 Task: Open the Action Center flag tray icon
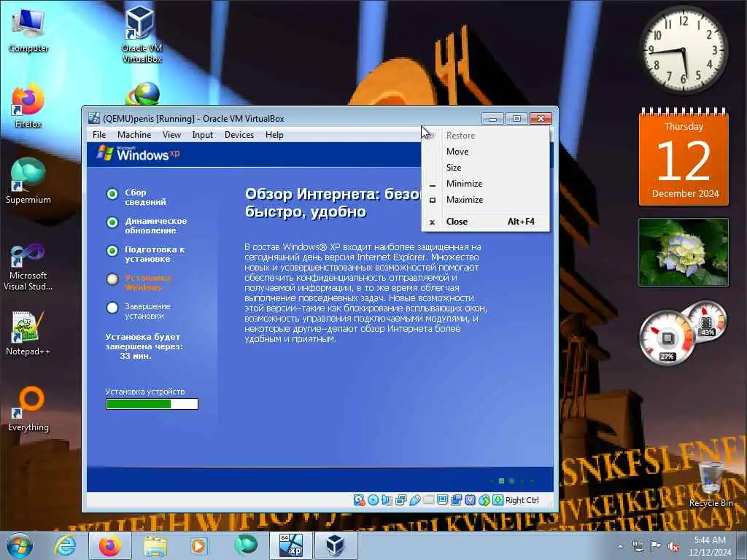(x=656, y=546)
